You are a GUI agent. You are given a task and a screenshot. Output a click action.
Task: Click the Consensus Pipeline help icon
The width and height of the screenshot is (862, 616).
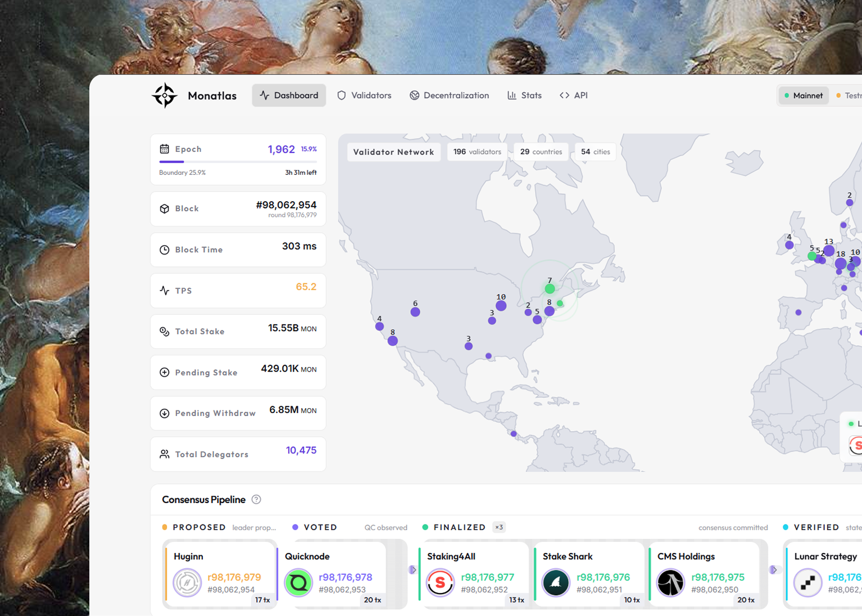(x=256, y=500)
